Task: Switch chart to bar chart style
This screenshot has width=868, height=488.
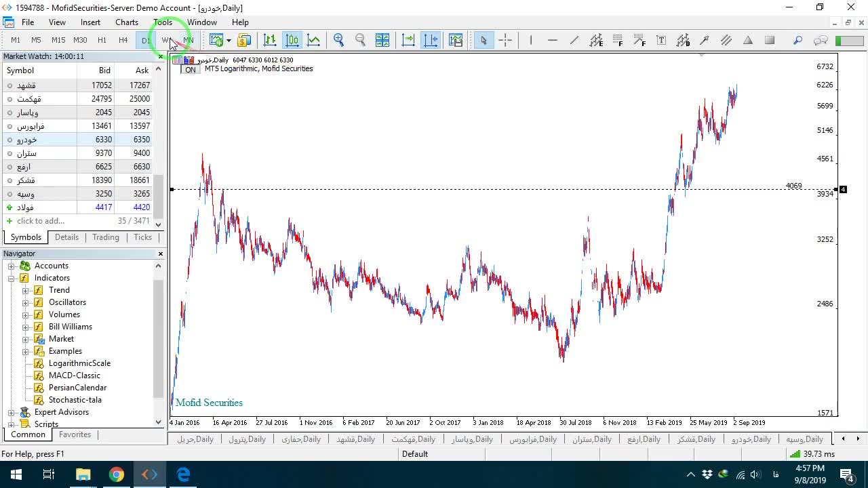Action: tap(270, 40)
